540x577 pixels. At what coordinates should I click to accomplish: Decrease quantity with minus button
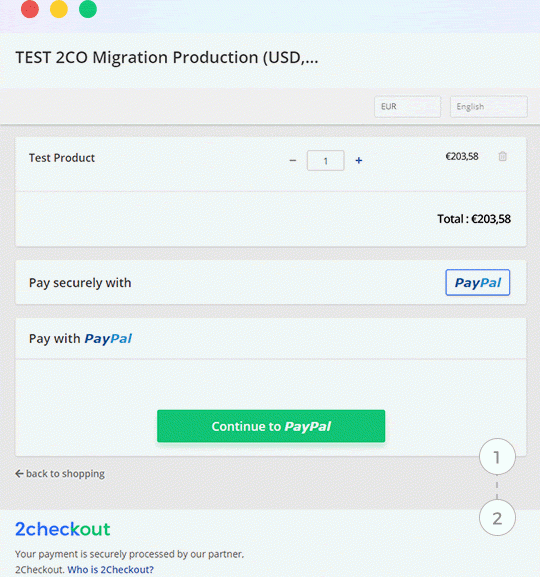293,160
